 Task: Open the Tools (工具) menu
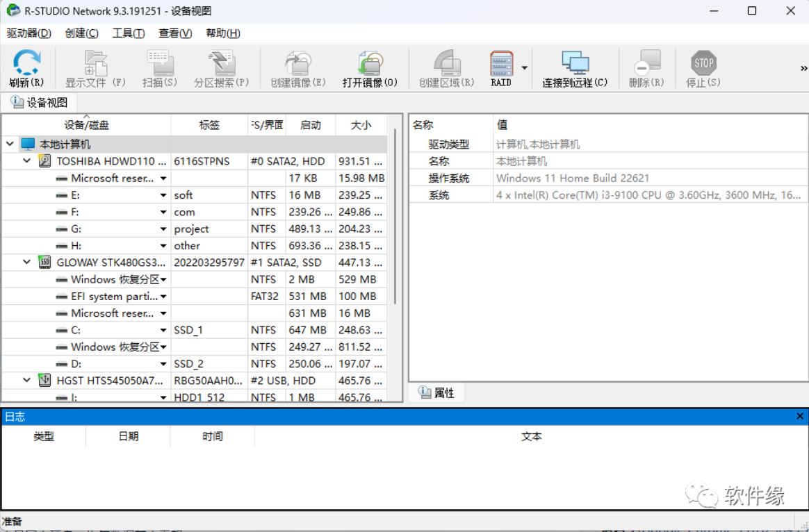129,33
